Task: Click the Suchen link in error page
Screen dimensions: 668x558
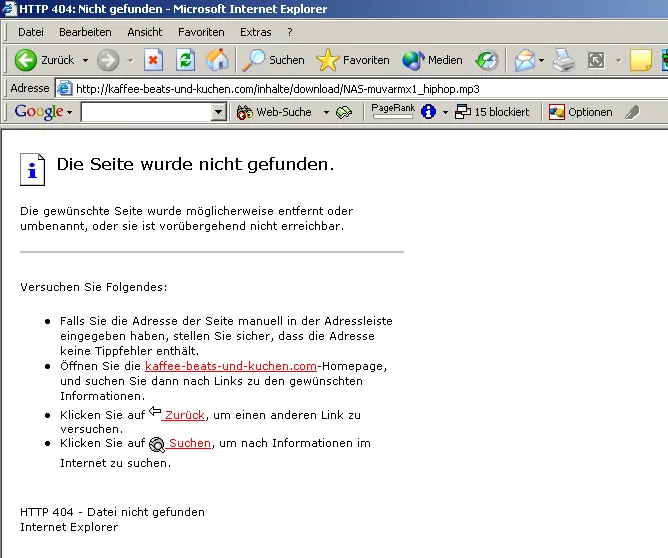Action: click(190, 443)
